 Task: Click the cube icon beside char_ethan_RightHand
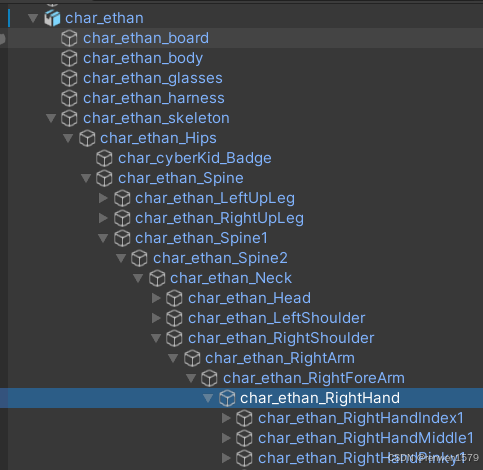pos(227,398)
